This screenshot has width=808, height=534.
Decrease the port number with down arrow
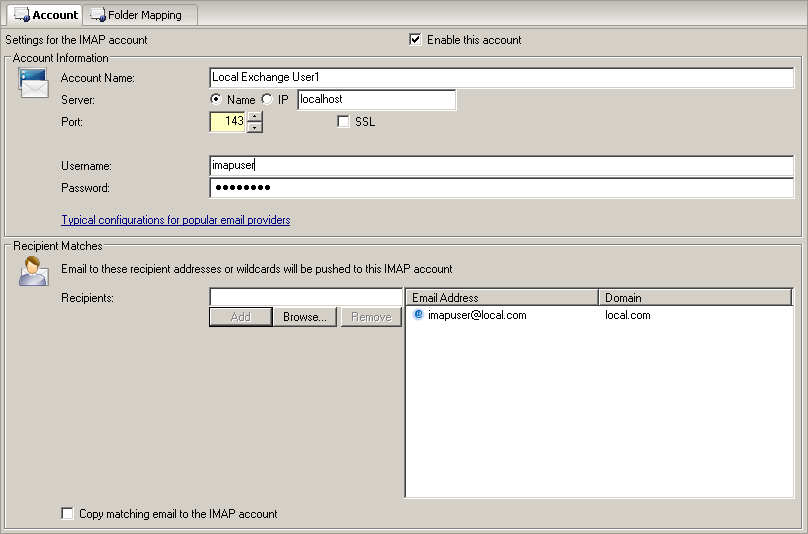coord(255,127)
